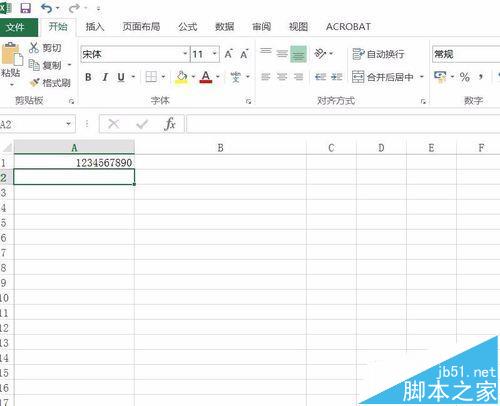Cancel the formula entry (X)
500x406 pixels.
point(113,124)
